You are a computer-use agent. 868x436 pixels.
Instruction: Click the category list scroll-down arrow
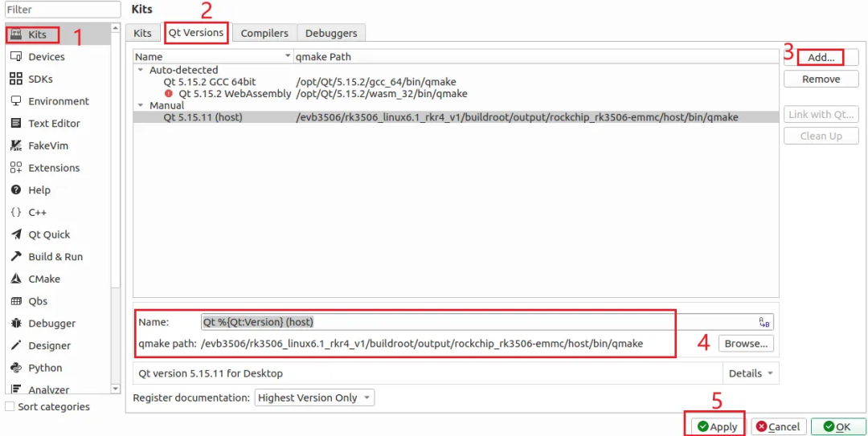[x=115, y=389]
